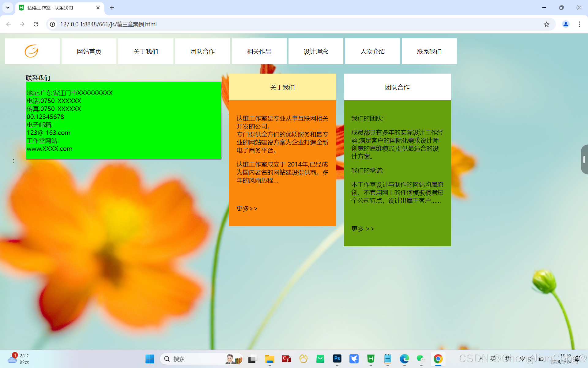The width and height of the screenshot is (588, 368).
Task: Open 设计理念 navigation item
Action: click(x=316, y=52)
